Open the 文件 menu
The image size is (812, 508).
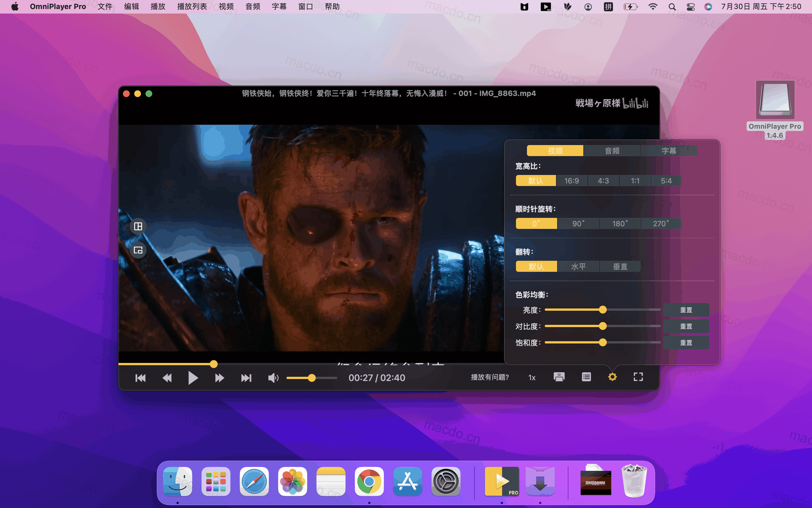point(105,6)
